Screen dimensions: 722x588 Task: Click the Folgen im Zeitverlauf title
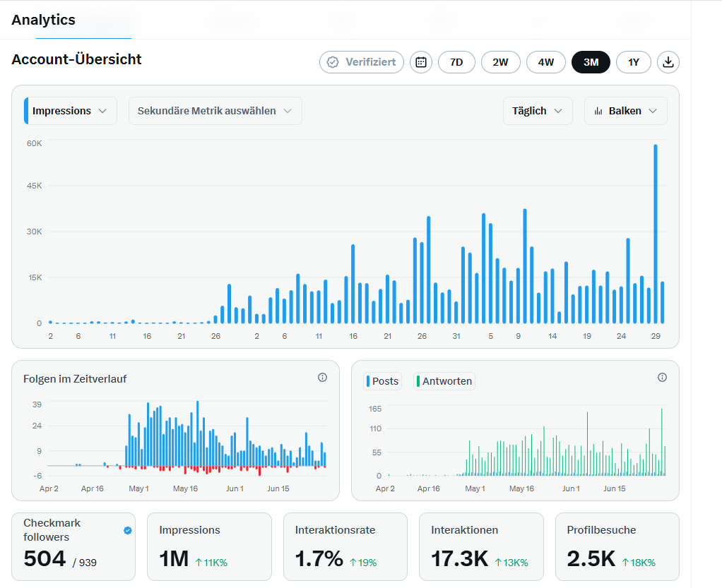coord(75,378)
